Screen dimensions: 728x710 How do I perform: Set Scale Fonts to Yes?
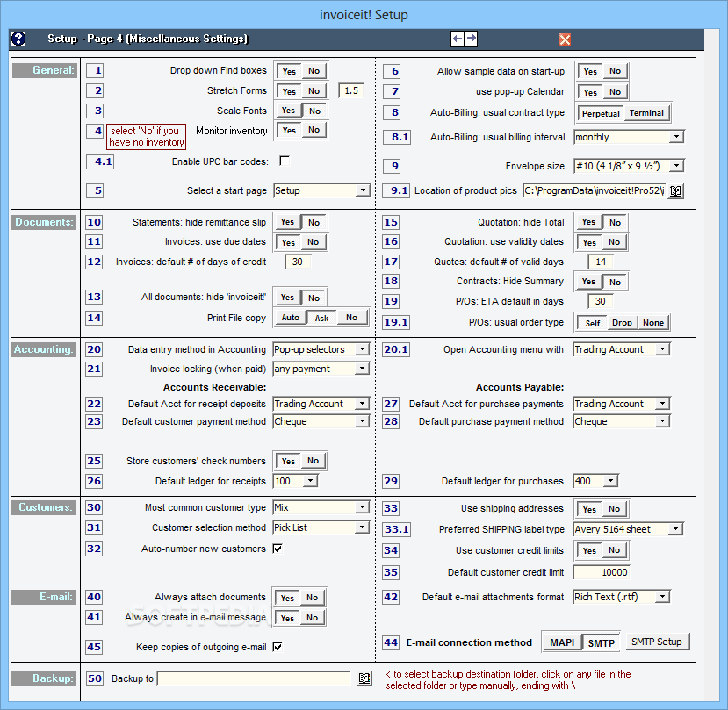(288, 111)
